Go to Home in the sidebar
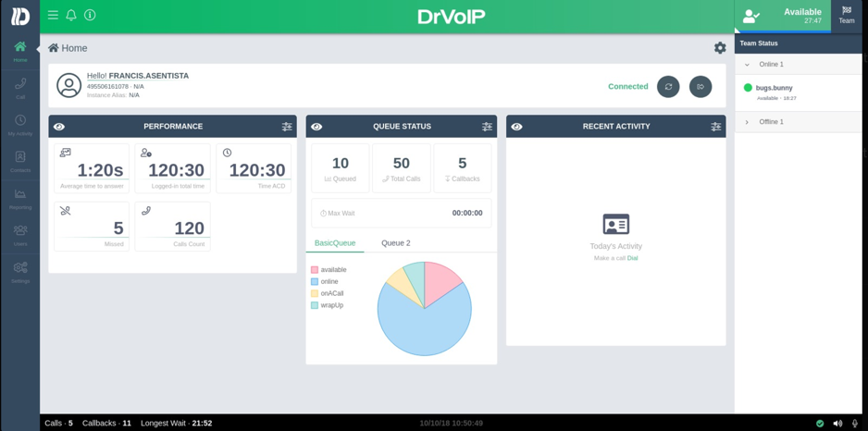The height and width of the screenshot is (431, 868). pyautogui.click(x=20, y=52)
